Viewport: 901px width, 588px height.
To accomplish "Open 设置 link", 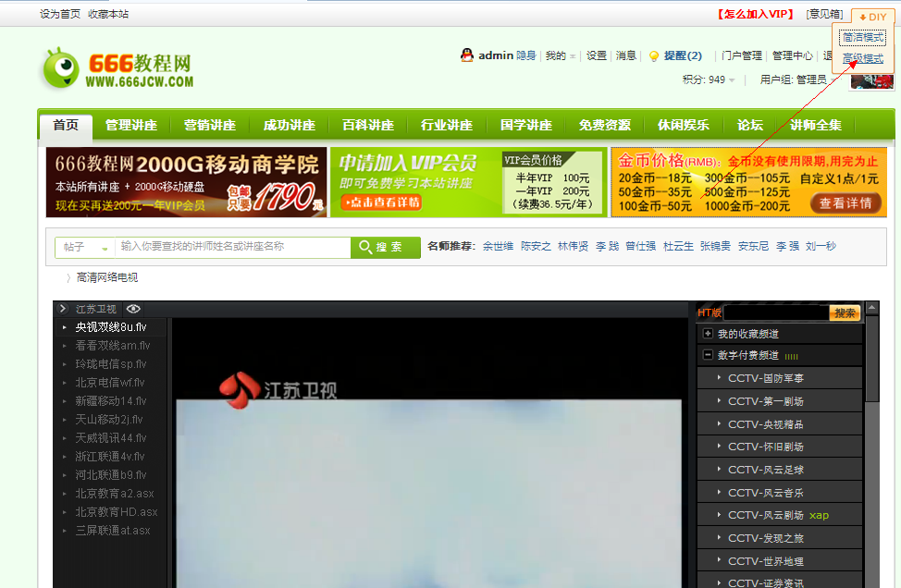I will coord(597,55).
